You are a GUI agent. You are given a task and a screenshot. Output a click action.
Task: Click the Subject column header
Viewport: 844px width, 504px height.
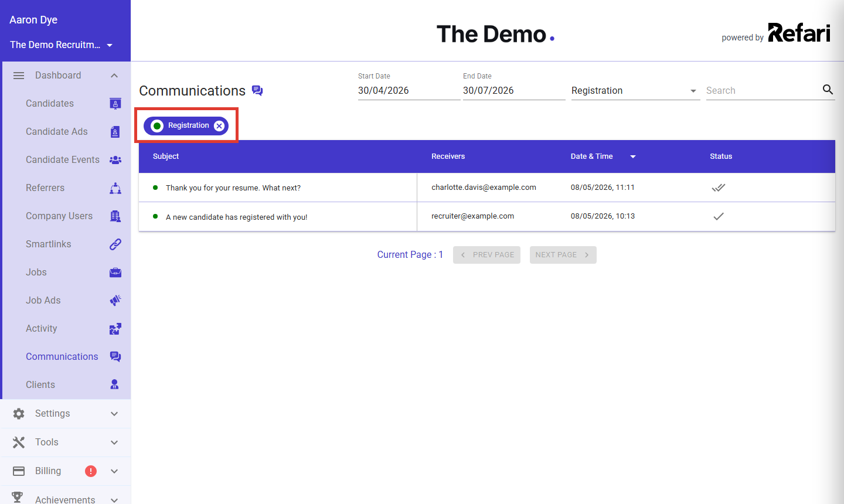[x=166, y=156]
